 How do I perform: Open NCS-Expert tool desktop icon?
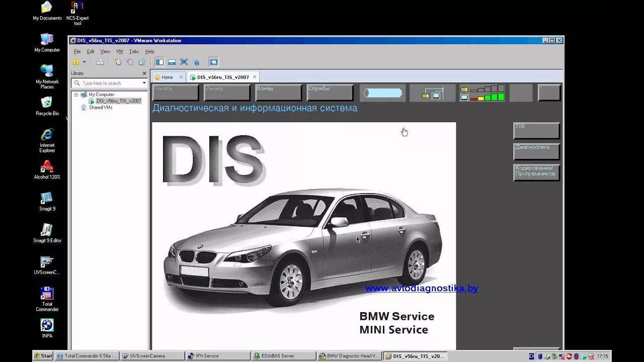(77, 14)
